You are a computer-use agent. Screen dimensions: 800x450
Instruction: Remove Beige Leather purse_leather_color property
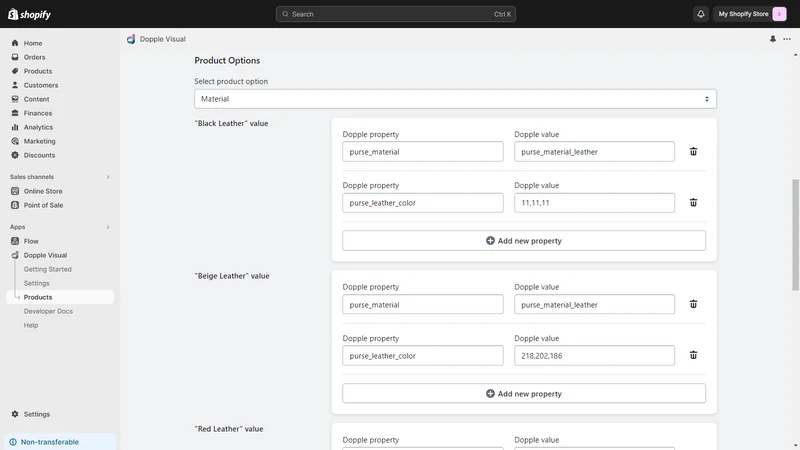pos(693,355)
